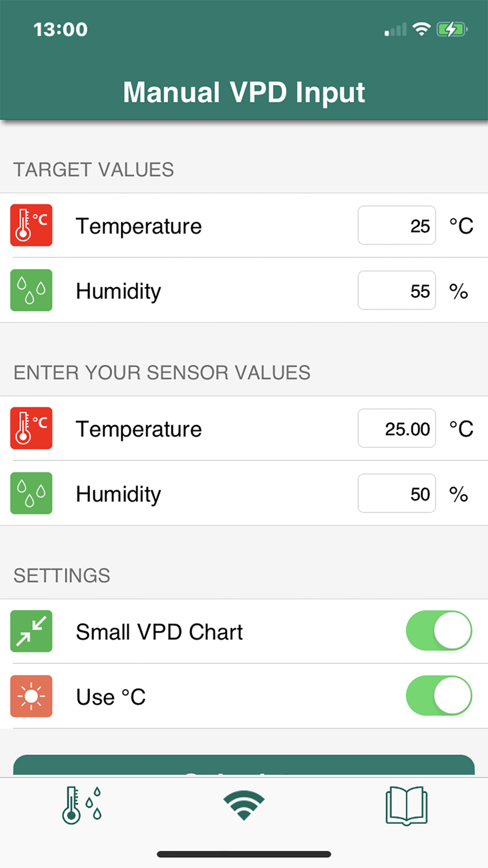Select the Small VPD Chart label
The height and width of the screenshot is (868, 488).
pos(159,632)
